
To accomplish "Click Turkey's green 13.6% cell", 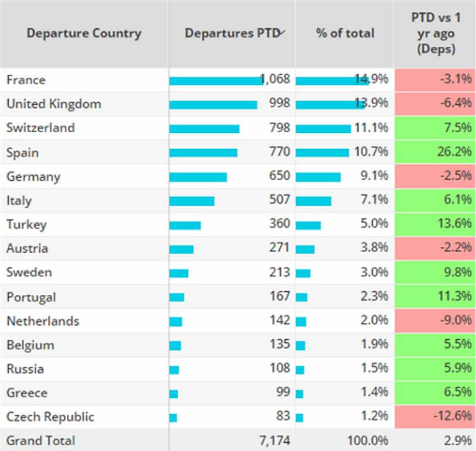I will point(435,224).
